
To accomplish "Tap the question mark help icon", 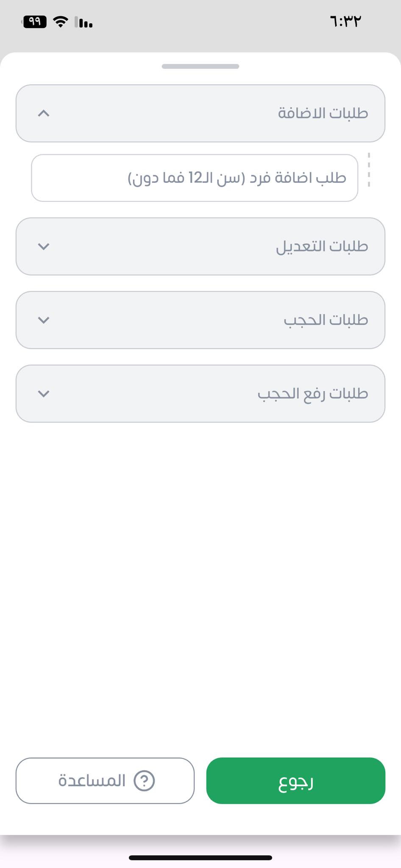I will click(x=144, y=780).
